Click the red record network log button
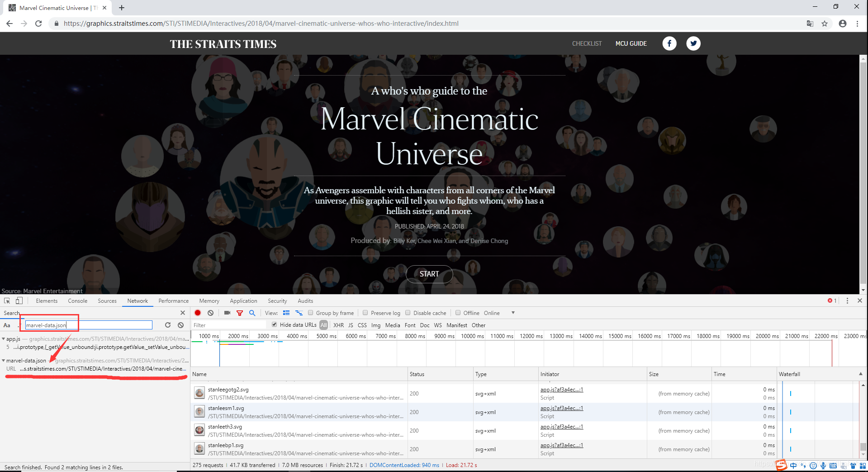The image size is (868, 472). tap(198, 313)
